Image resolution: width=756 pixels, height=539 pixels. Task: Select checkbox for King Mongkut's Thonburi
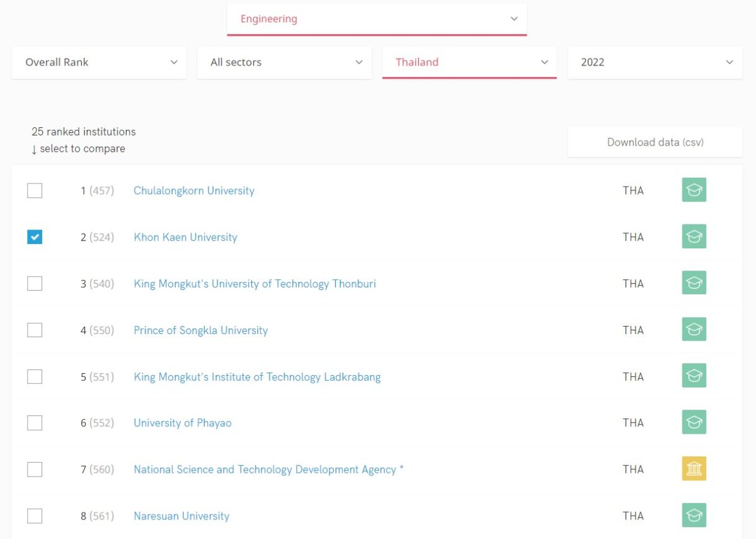coord(35,284)
